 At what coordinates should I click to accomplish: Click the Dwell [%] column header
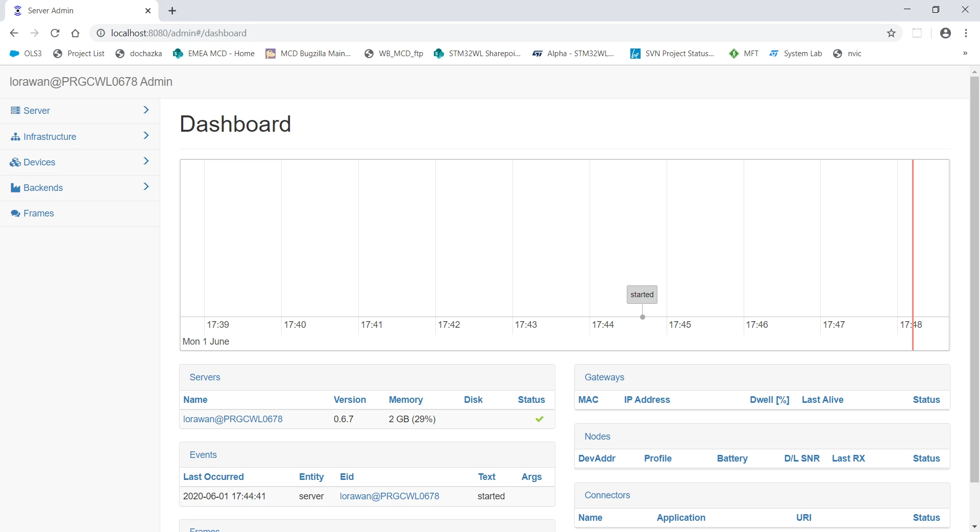pyautogui.click(x=770, y=400)
